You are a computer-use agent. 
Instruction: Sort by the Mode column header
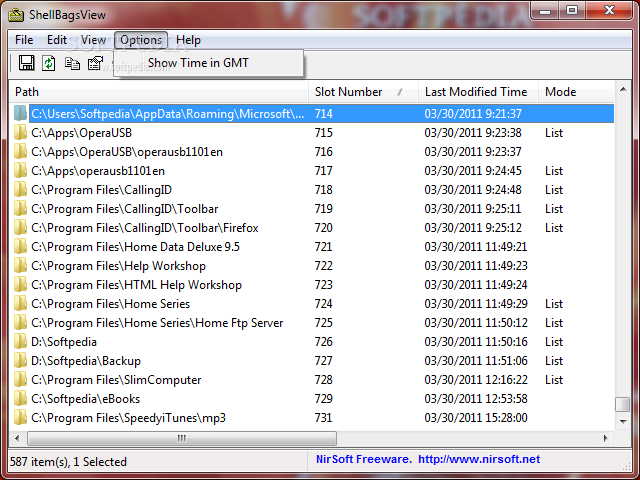tap(576, 92)
